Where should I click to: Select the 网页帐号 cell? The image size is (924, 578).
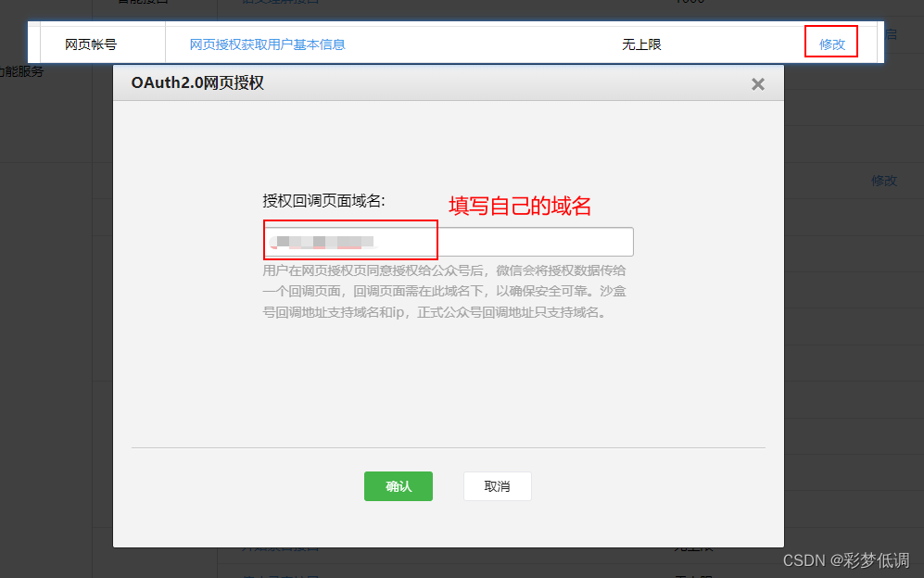(x=103, y=44)
